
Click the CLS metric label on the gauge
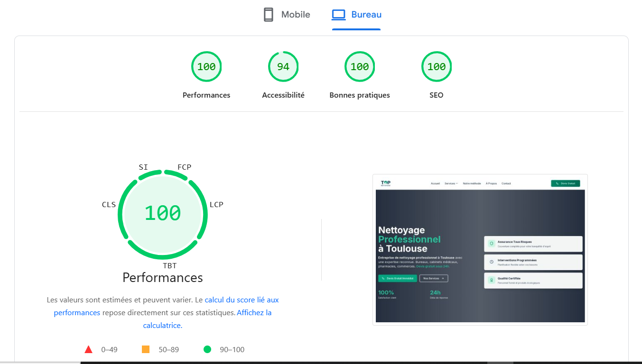tap(109, 205)
